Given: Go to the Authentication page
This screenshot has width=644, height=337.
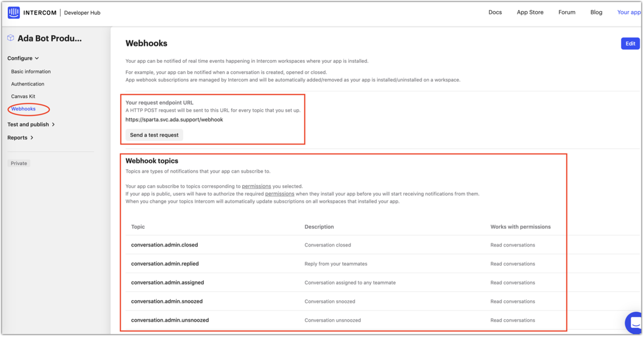Looking at the screenshot, I should (28, 84).
